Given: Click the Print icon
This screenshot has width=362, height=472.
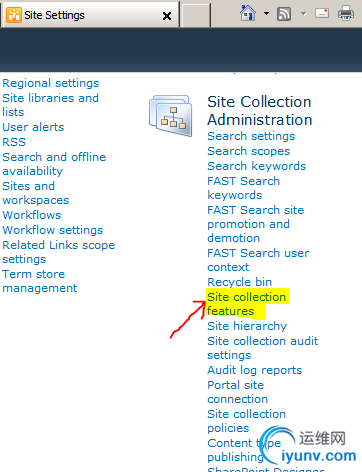Looking at the screenshot, I should pyautogui.click(x=346, y=14).
